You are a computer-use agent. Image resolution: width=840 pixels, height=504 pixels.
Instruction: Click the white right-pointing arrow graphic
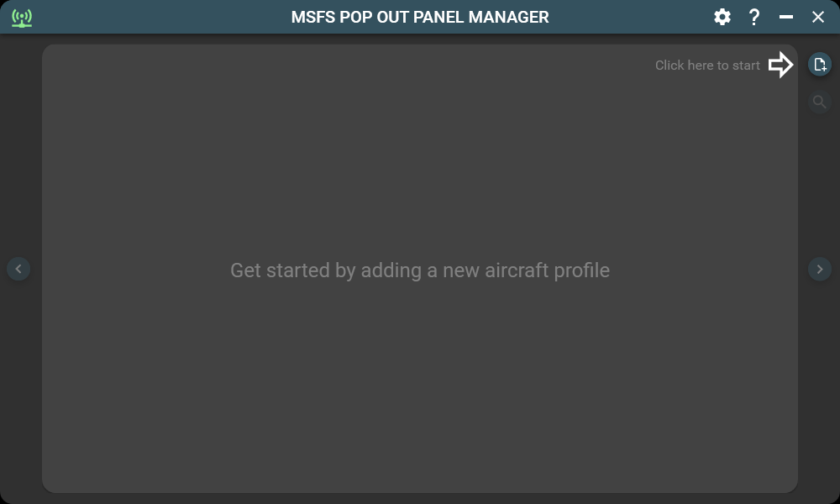click(x=781, y=65)
